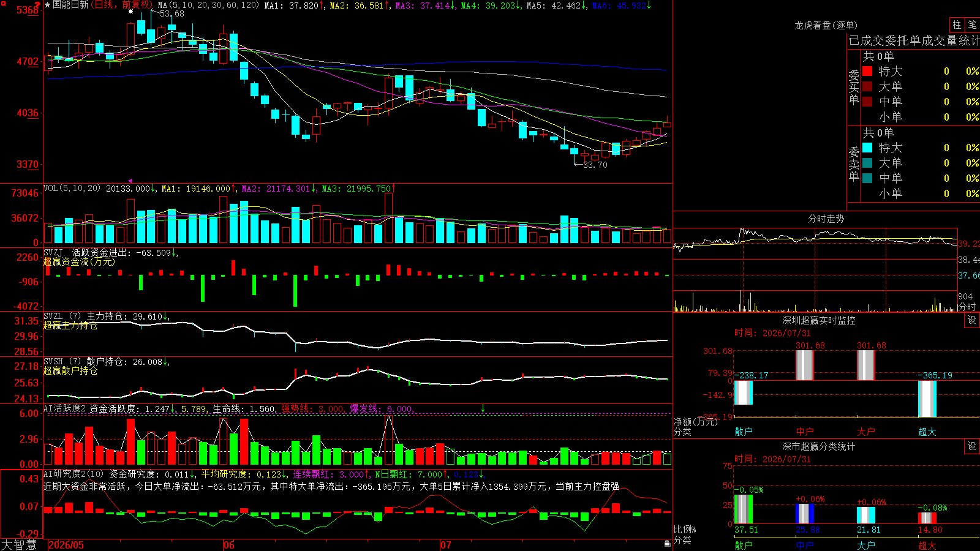The height and width of the screenshot is (551, 980).
Task: Click the 委买单 section label
Action: 854,87
